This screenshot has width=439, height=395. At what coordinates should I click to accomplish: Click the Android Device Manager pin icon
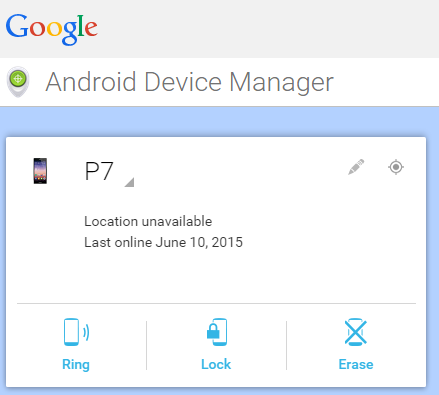pyautogui.click(x=18, y=82)
